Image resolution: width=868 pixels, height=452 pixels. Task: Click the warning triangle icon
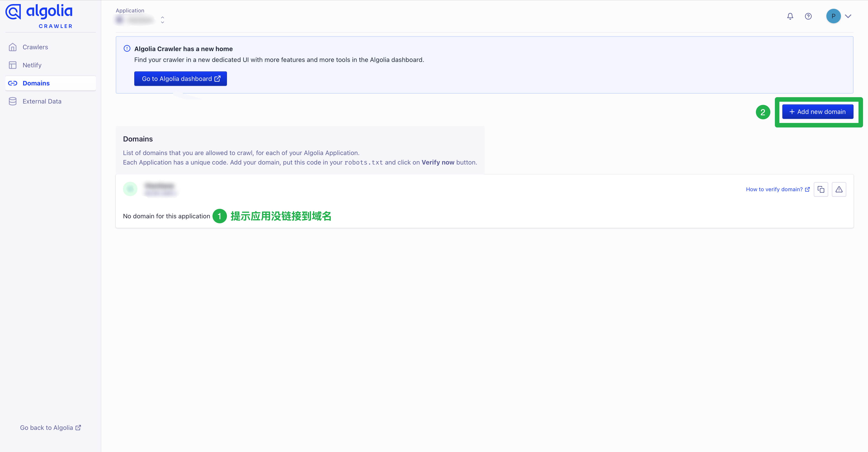[x=839, y=189]
